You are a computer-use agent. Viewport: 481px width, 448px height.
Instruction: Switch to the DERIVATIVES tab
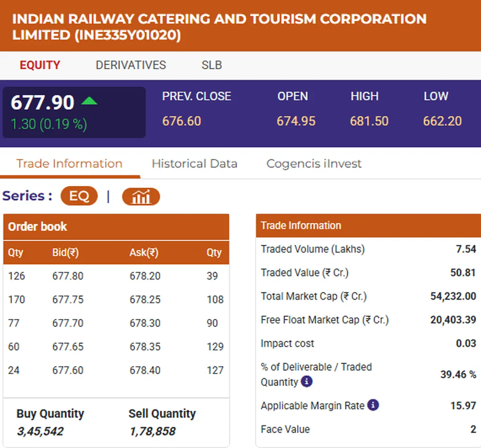(131, 65)
